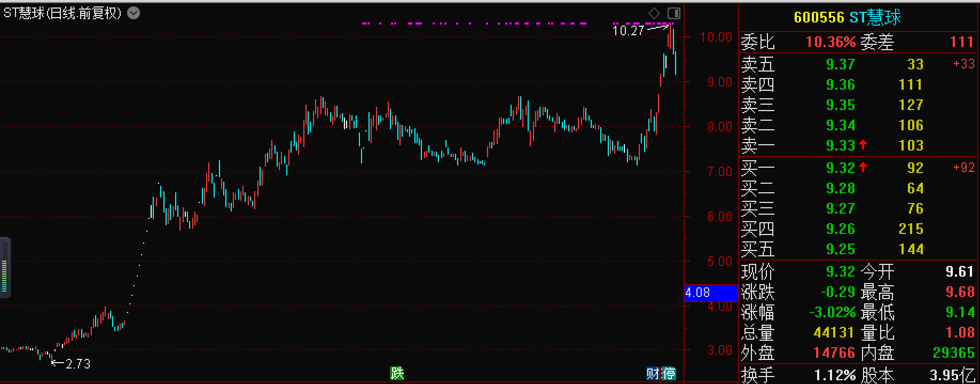Select the 卖五 ask price 9.37
The image size is (980, 384).
pos(840,64)
